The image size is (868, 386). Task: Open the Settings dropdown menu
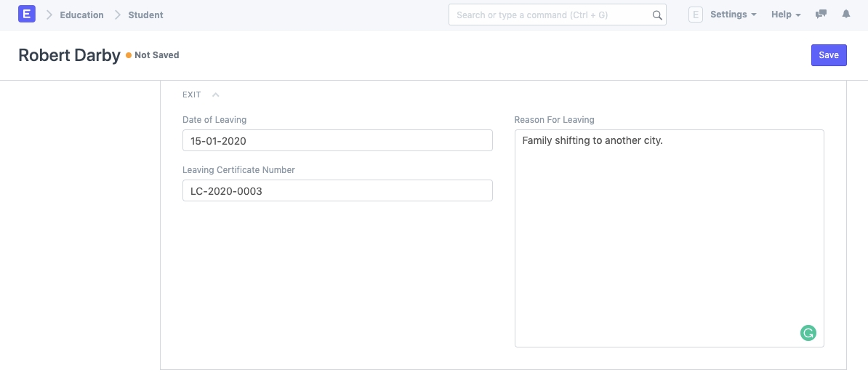[733, 15]
